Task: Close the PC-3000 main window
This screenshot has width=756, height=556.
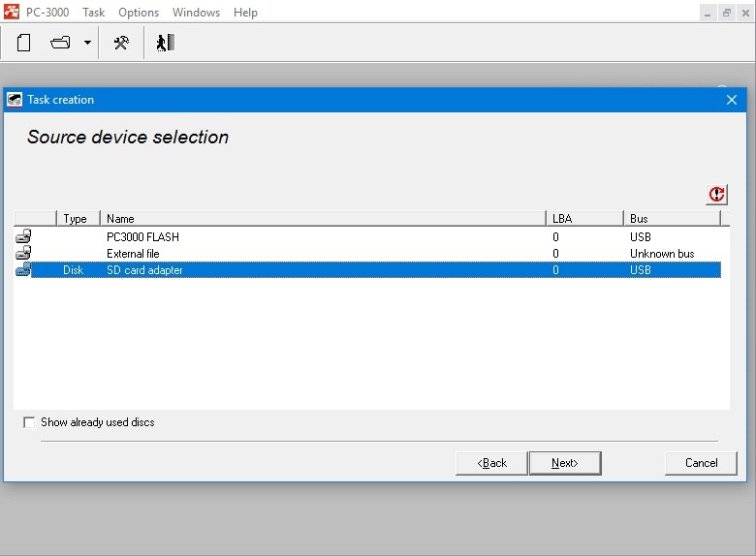Action: pos(745,13)
